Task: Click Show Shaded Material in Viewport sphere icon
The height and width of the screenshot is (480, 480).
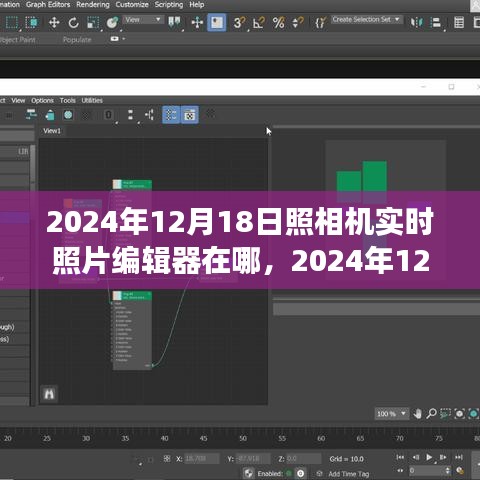Action: 68,115
